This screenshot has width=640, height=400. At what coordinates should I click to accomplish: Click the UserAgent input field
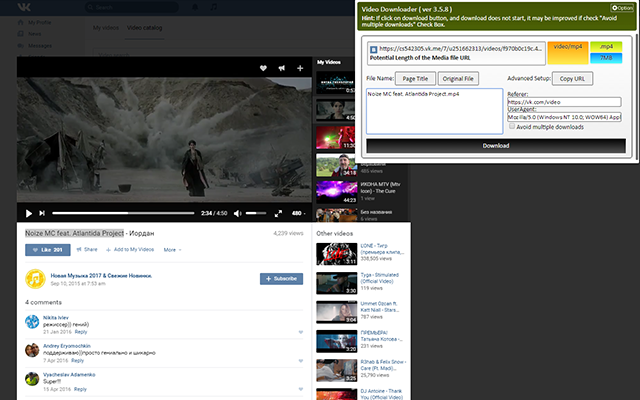point(564,117)
